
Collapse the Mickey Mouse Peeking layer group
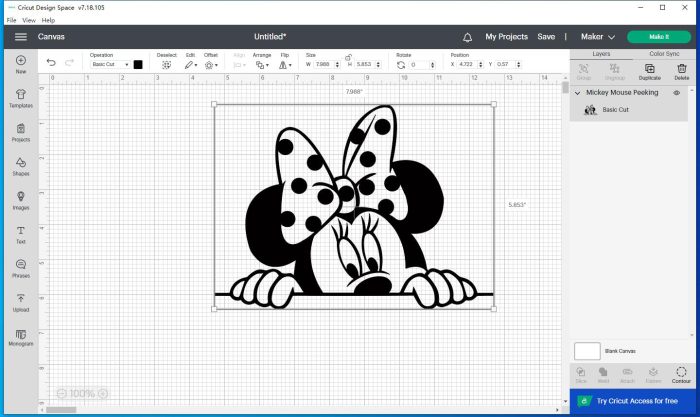coord(577,93)
